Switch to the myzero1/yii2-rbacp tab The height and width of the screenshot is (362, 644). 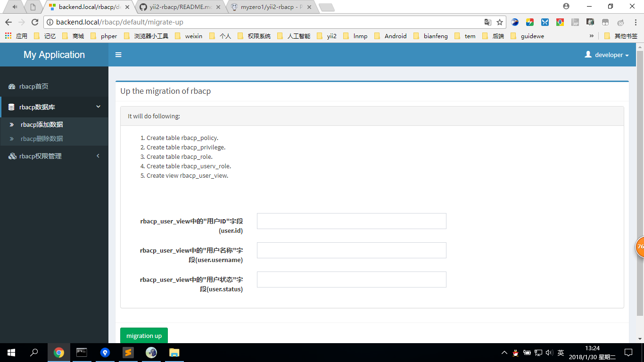coord(271,7)
